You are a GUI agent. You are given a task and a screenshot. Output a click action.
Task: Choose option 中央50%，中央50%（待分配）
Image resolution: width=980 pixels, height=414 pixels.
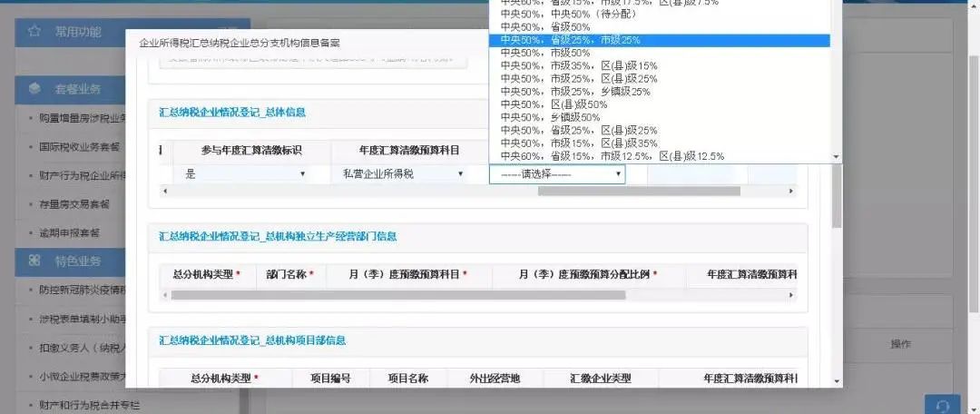click(x=660, y=15)
